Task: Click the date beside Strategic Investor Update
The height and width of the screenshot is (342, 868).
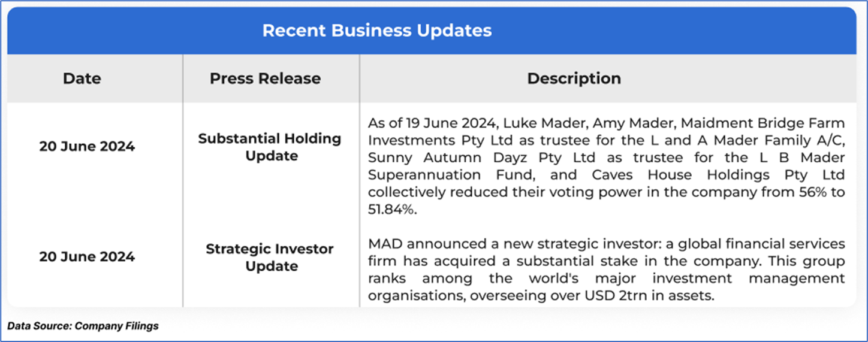Action: coord(87,256)
